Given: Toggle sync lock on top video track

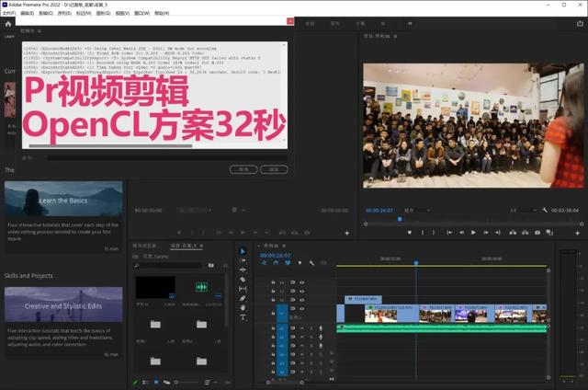Looking at the screenshot, I should point(292,282).
